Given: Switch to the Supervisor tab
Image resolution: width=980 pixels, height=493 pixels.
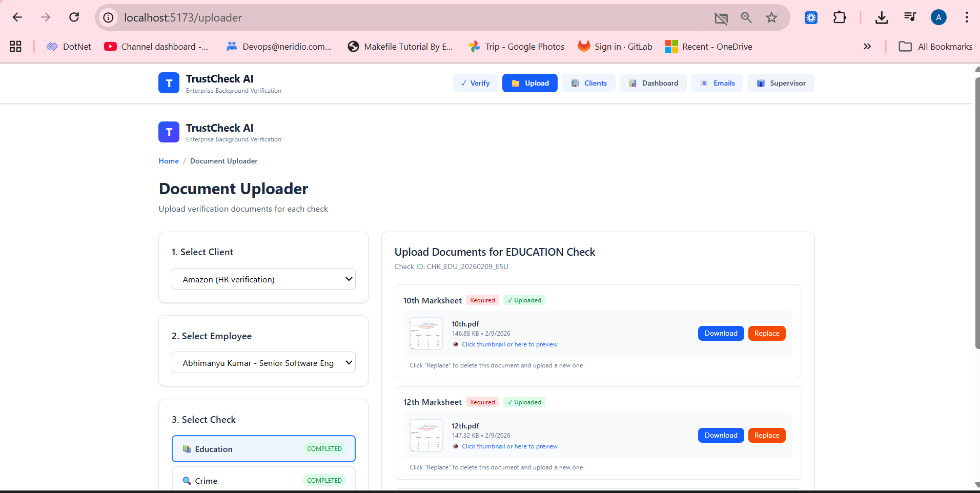Looking at the screenshot, I should pyautogui.click(x=781, y=83).
